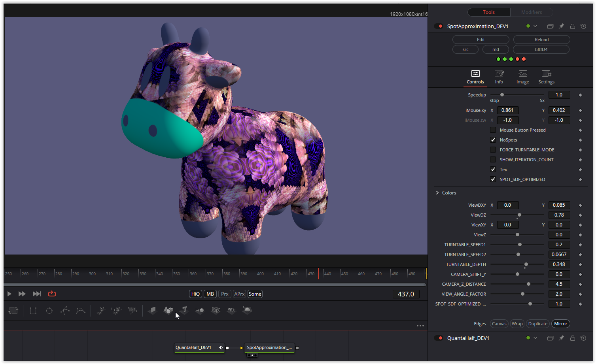Pin the SpotApproximation_DEV1 node controls
The image size is (596, 364).
pos(561,26)
